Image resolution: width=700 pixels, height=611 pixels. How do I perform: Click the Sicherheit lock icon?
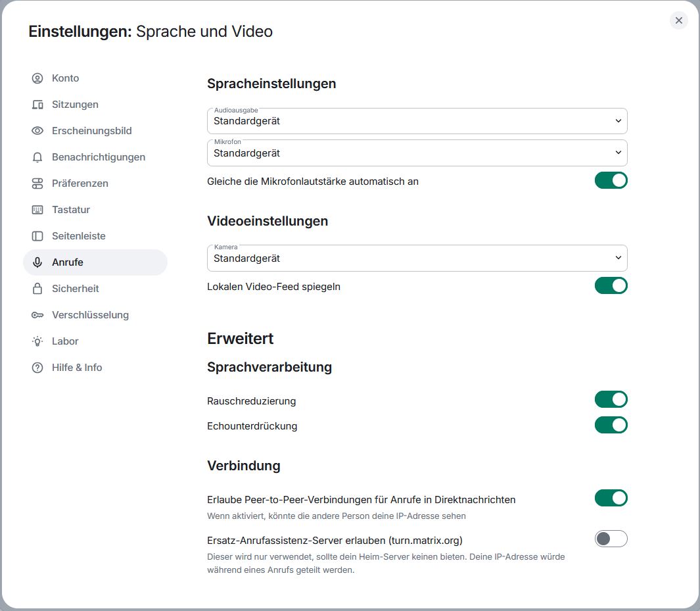click(x=37, y=289)
